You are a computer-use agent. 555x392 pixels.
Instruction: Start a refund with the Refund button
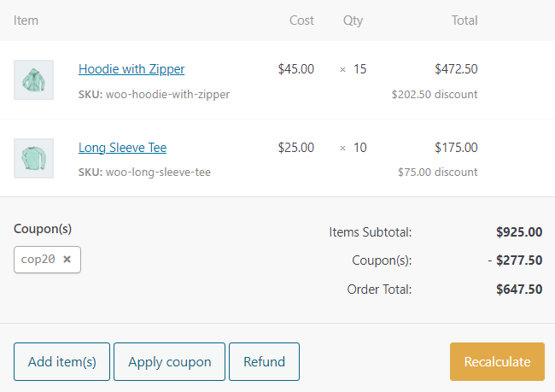pos(264,361)
